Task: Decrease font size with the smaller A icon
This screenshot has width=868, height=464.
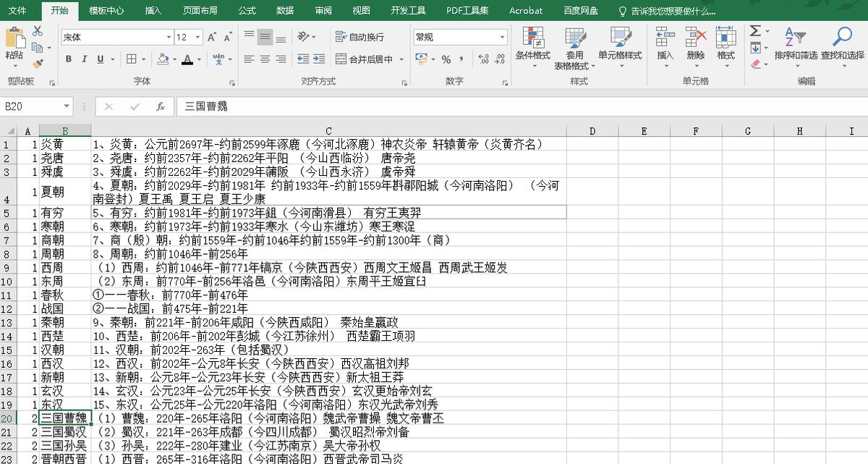Action: pos(229,37)
